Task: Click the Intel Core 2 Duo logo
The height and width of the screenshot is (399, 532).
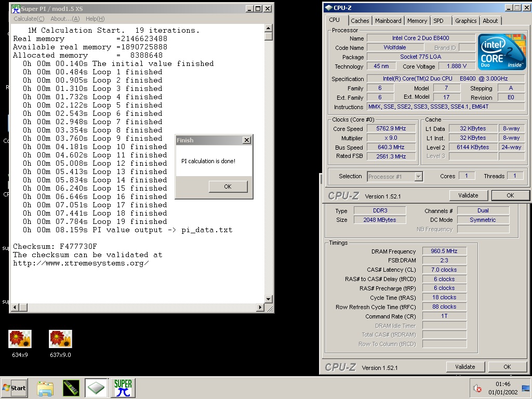Action: tap(502, 52)
